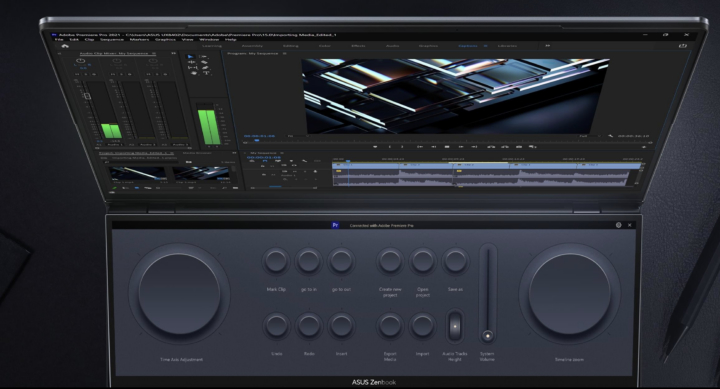Mute the Audio 2 mixer track

(112, 74)
